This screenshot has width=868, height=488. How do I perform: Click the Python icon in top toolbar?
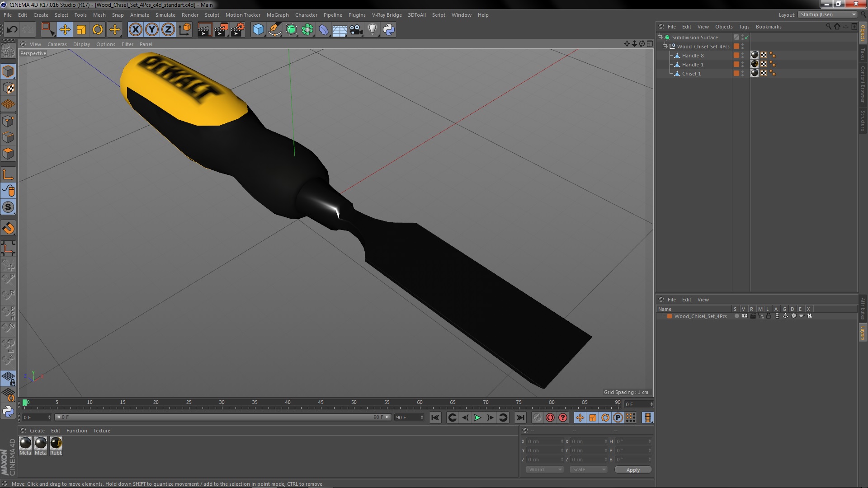[389, 30]
